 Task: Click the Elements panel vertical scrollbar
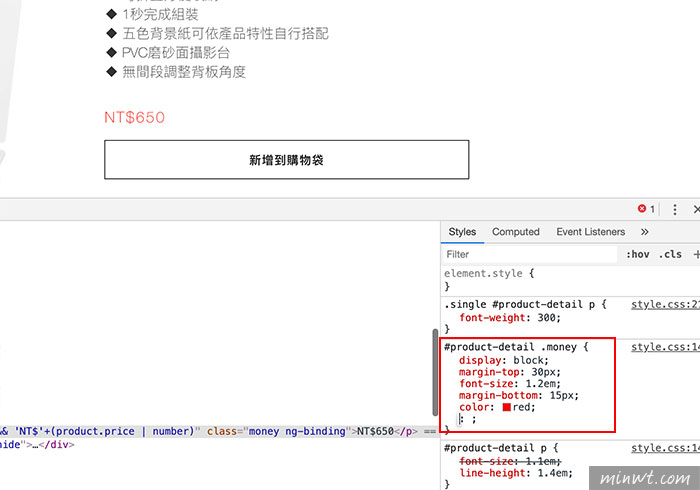click(435, 373)
